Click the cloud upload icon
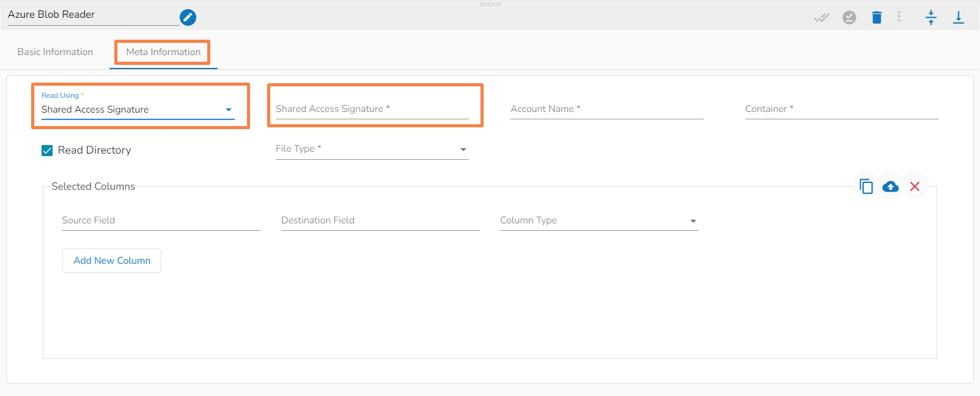 tap(890, 186)
